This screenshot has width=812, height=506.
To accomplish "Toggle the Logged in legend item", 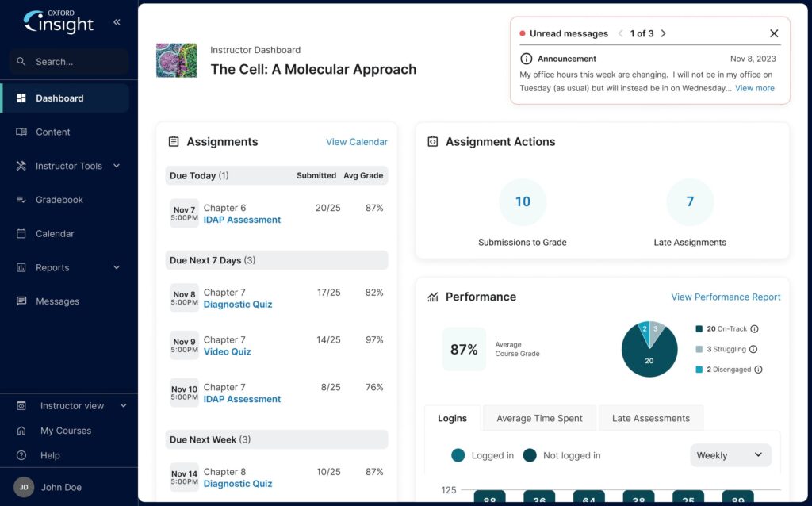I will point(482,455).
